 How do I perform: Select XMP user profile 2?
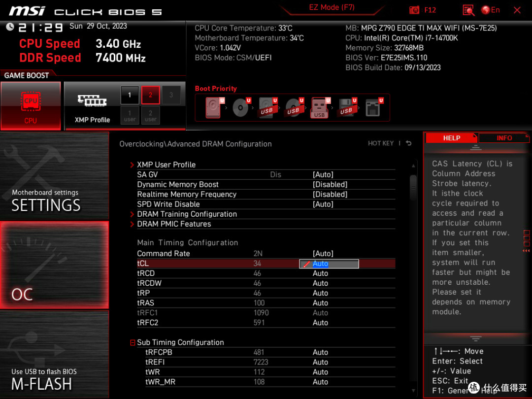[x=150, y=115]
